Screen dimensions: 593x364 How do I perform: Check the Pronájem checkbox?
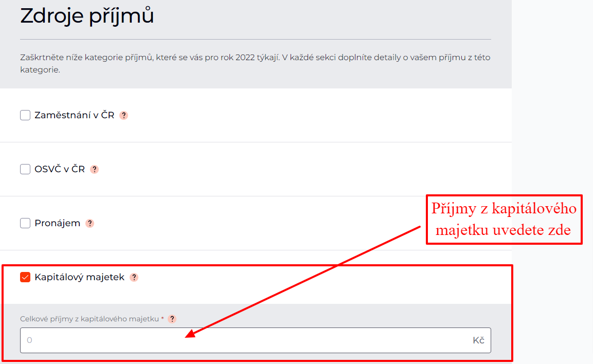(25, 223)
